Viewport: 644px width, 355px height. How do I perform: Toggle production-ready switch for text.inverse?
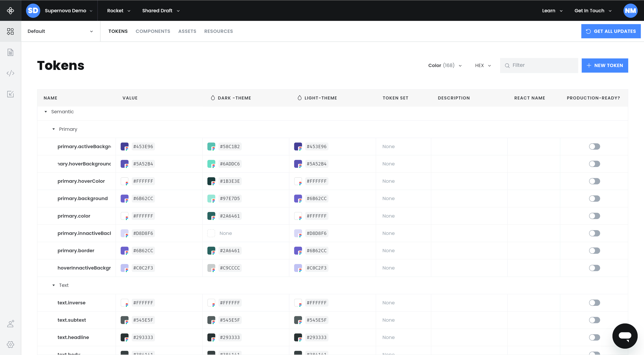(594, 302)
